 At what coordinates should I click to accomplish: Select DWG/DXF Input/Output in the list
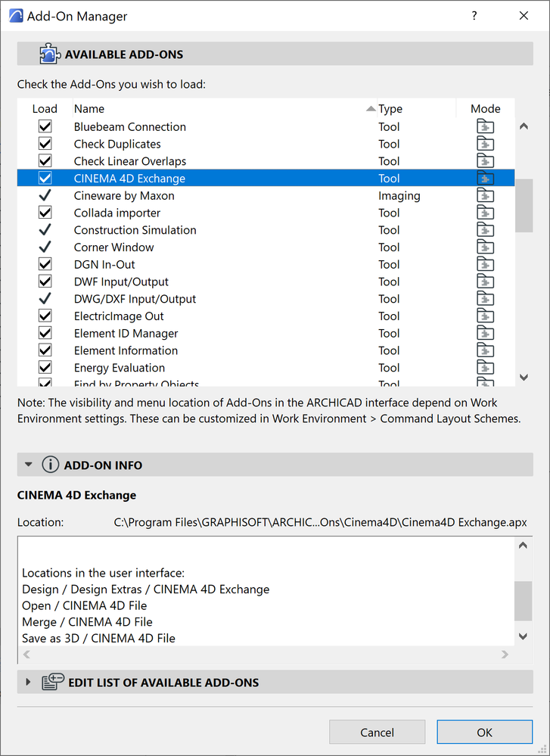[135, 299]
